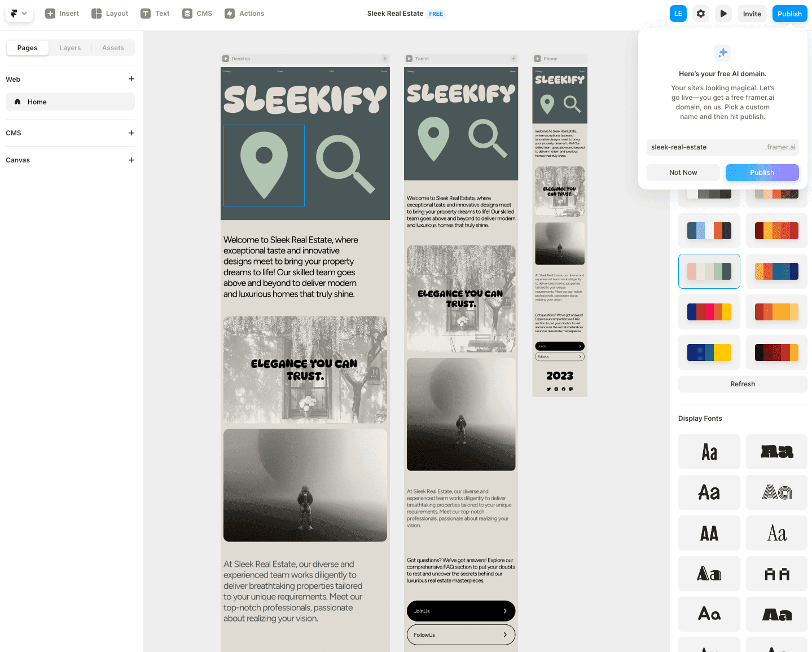Open site settings gear icon
The height and width of the screenshot is (652, 812).
coord(701,14)
